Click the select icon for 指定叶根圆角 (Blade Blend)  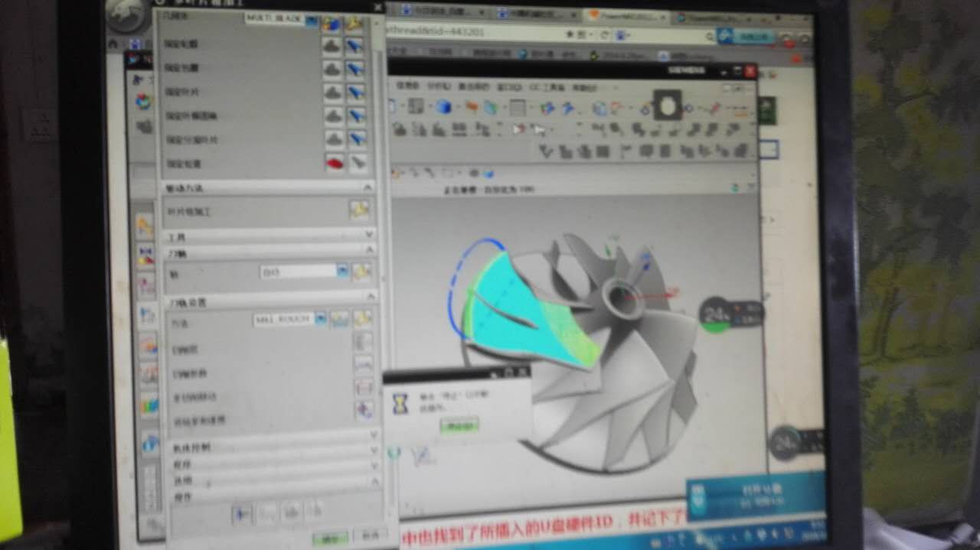(x=333, y=116)
